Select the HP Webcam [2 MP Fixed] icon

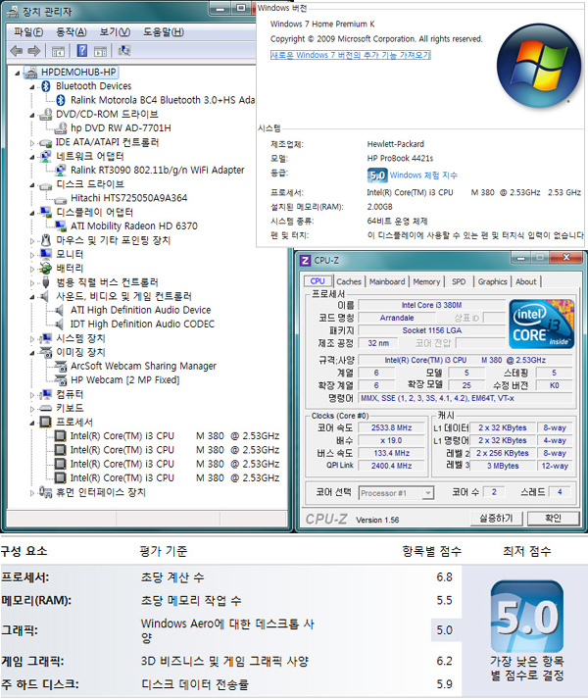61,380
